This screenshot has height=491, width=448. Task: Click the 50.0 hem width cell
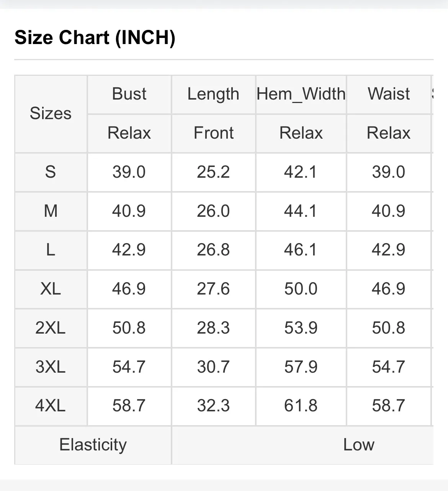coord(301,289)
